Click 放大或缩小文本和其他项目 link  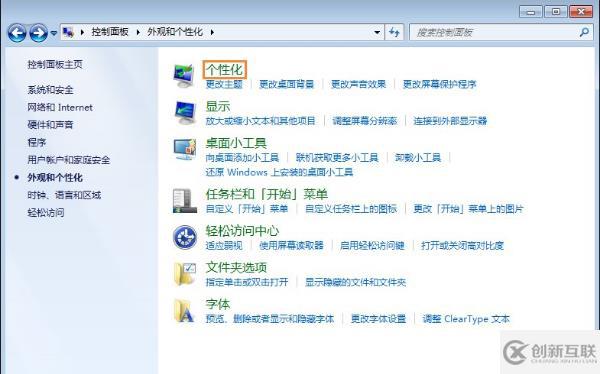click(260, 121)
